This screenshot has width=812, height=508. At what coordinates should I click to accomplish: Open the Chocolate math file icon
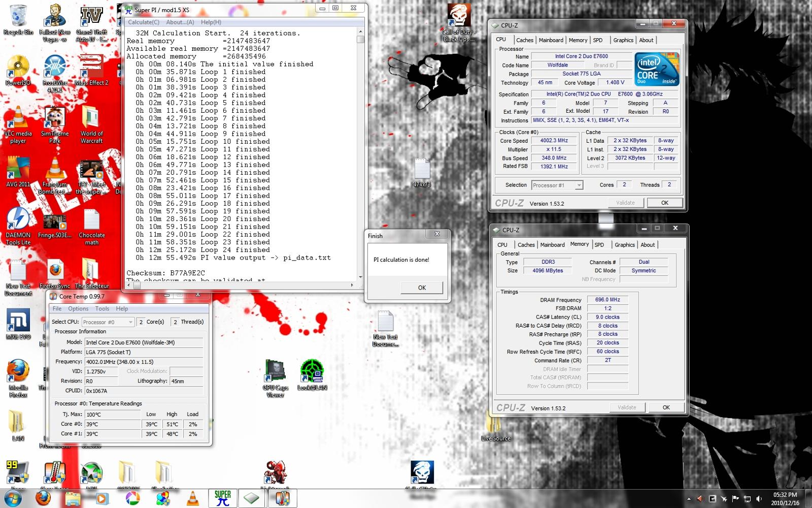pyautogui.click(x=91, y=227)
